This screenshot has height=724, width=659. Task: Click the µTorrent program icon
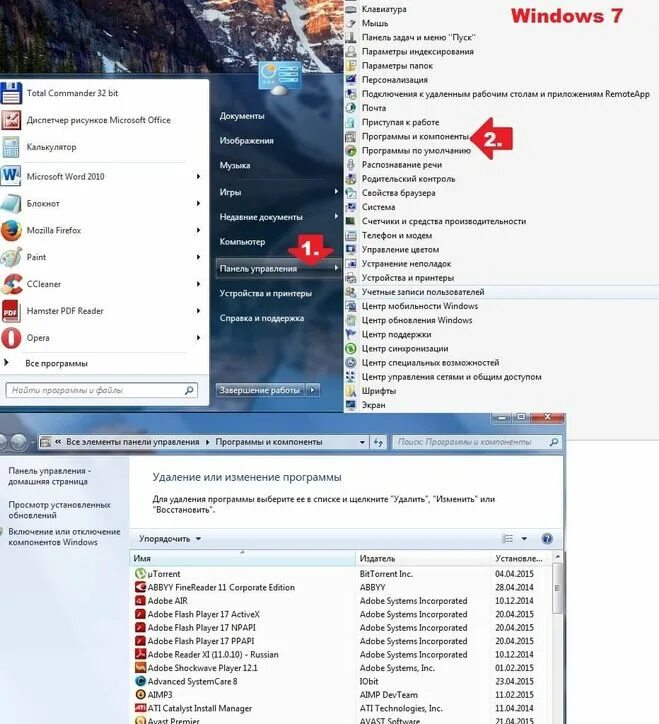coord(140,574)
